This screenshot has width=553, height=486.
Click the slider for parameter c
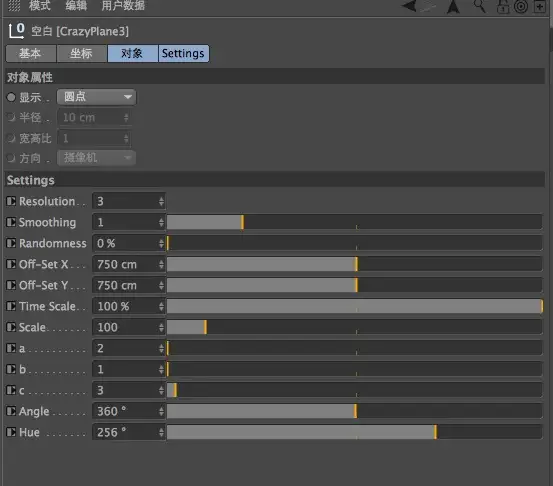[x=354, y=390]
